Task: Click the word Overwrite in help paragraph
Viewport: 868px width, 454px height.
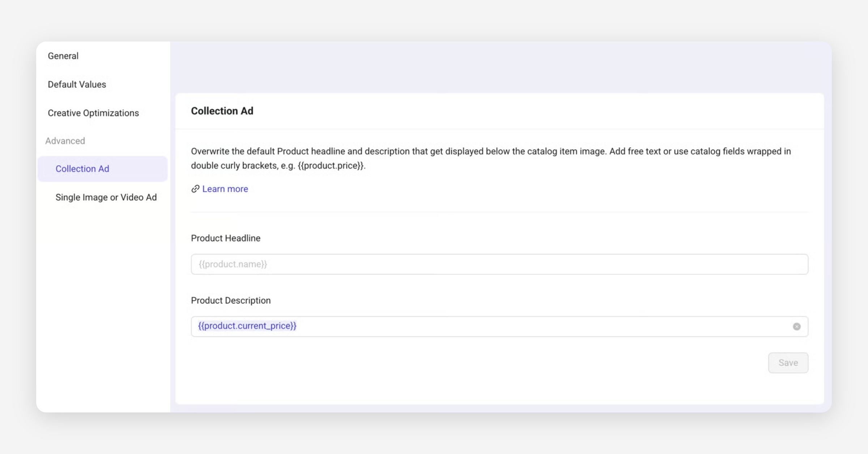Action: [x=210, y=151]
